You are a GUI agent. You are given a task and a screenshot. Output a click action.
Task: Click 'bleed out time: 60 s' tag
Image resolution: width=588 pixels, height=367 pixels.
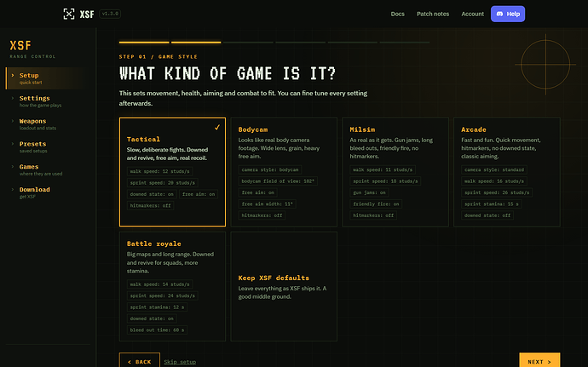[x=157, y=330]
